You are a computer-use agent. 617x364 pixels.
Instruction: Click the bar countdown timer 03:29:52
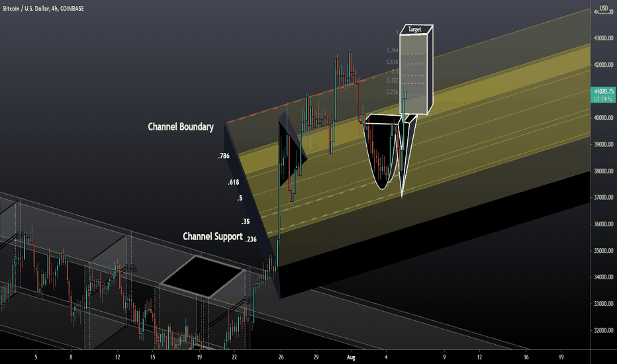tap(604, 99)
